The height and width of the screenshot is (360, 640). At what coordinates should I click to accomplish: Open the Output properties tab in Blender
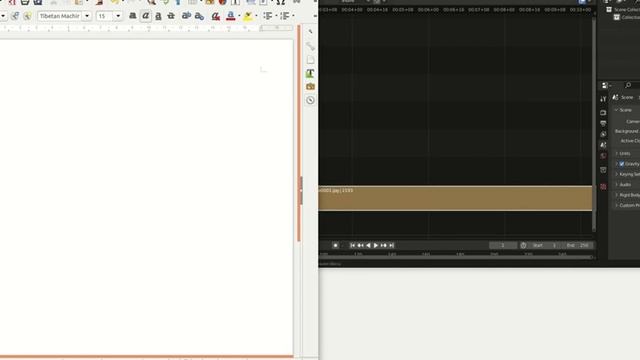(x=603, y=123)
